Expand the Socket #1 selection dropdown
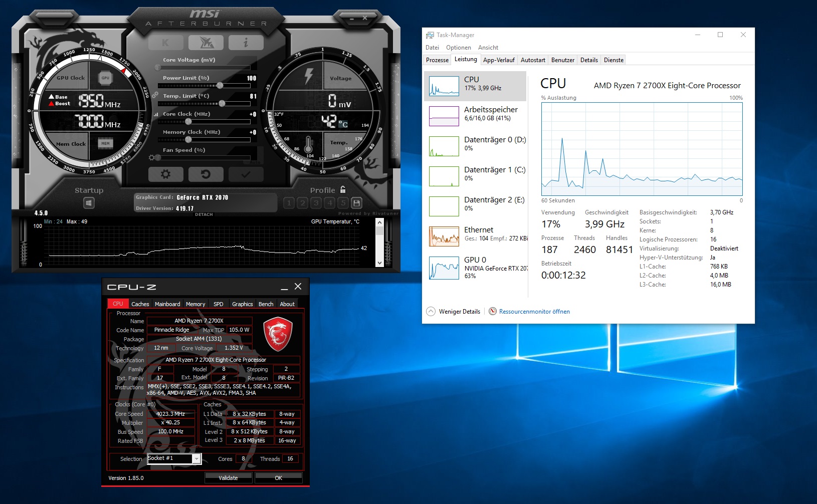The height and width of the screenshot is (504, 817). [197, 459]
